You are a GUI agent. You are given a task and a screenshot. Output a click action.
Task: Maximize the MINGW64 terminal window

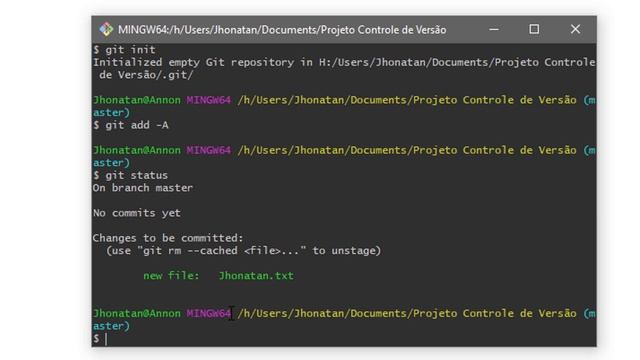point(534,29)
